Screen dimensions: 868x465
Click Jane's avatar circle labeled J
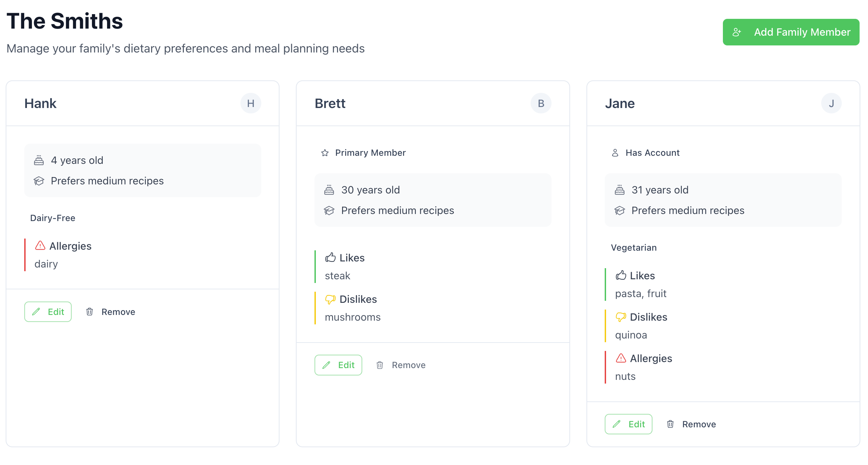pyautogui.click(x=831, y=103)
